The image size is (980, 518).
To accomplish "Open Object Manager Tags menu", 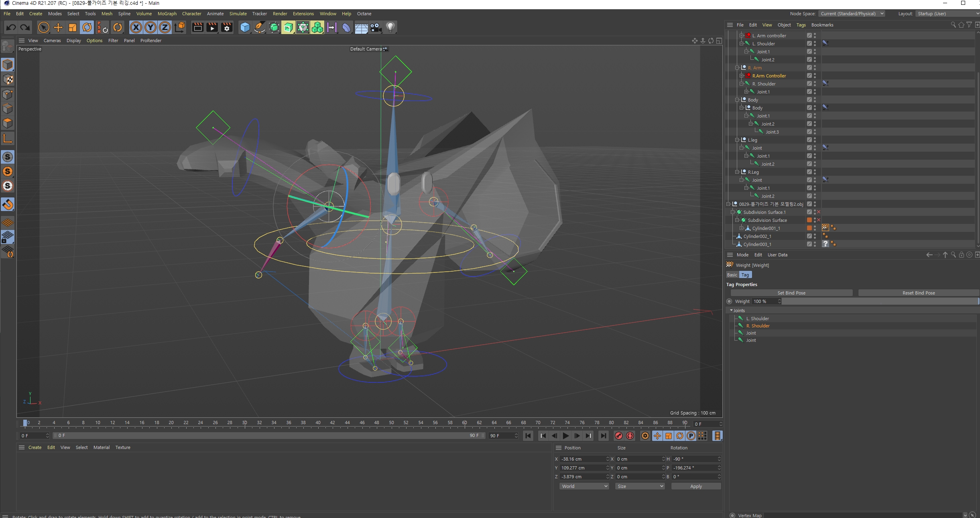I will coord(801,25).
